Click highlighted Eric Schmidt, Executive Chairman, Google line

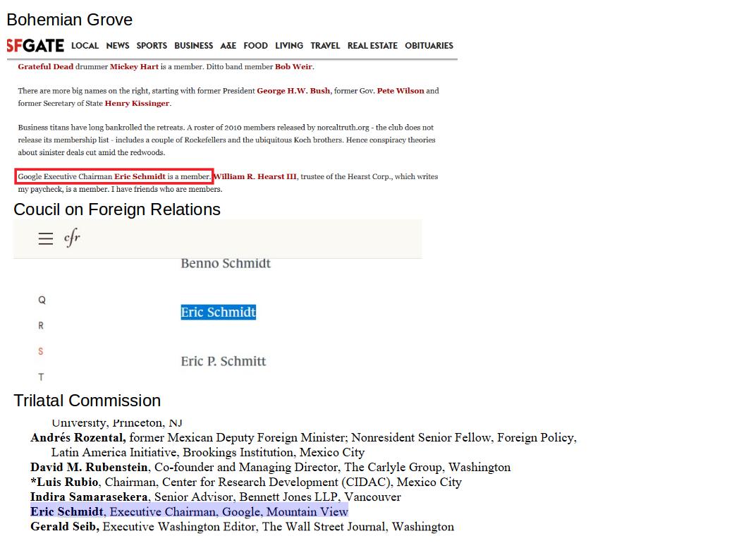point(190,511)
